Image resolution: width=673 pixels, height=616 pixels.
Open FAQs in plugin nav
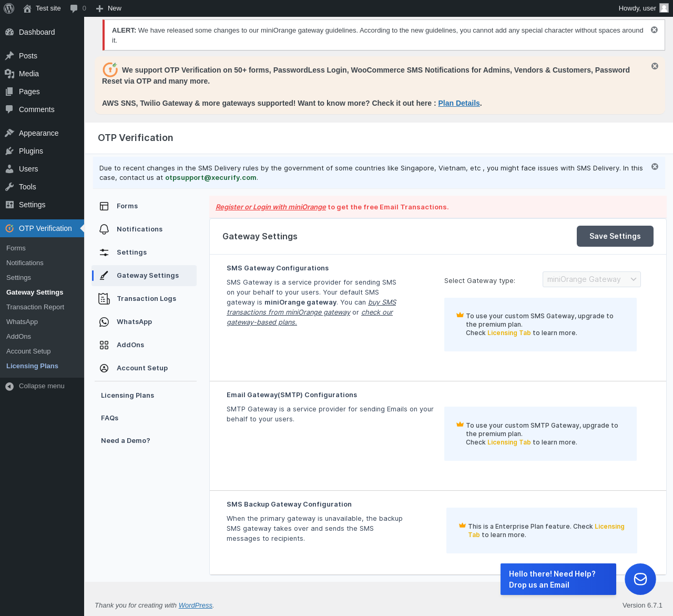coord(110,418)
